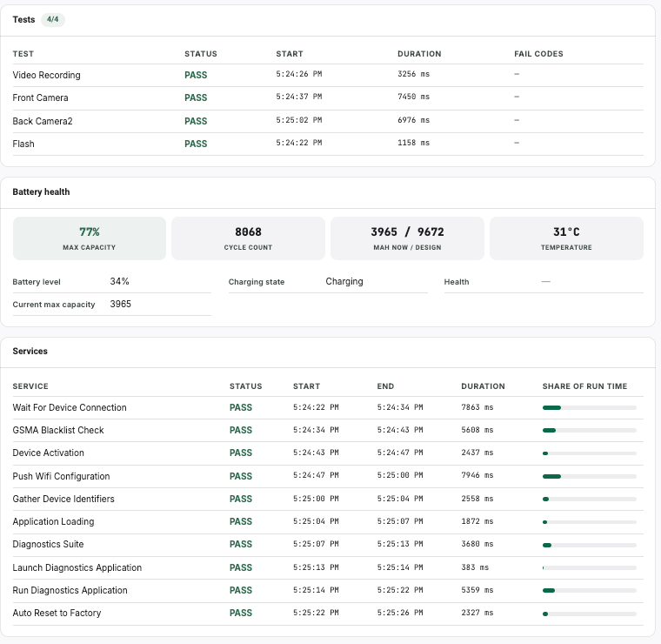Click the 5:25:02 PM test start time
Image resolution: width=661 pixels, height=644 pixels.
[x=299, y=120]
